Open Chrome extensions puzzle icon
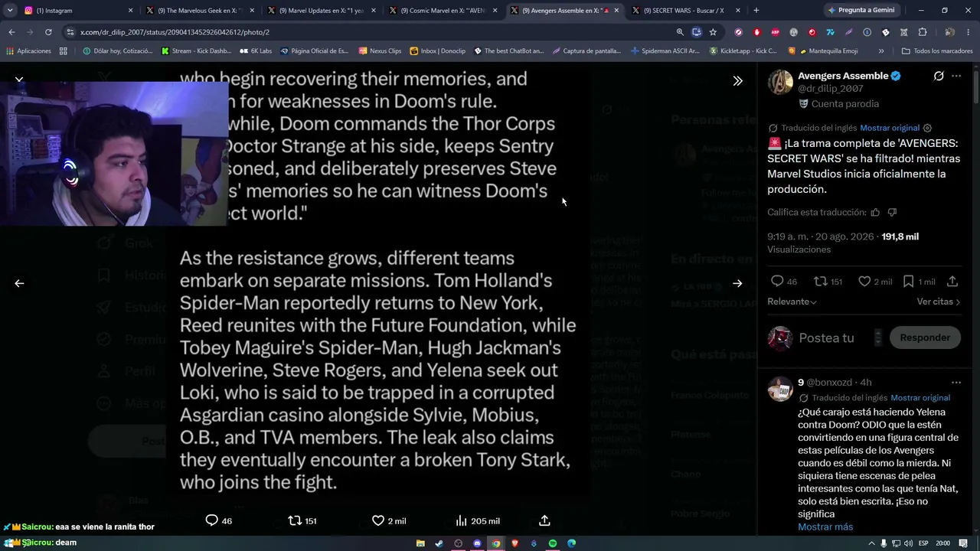The width and height of the screenshot is (980, 551). click(x=923, y=32)
